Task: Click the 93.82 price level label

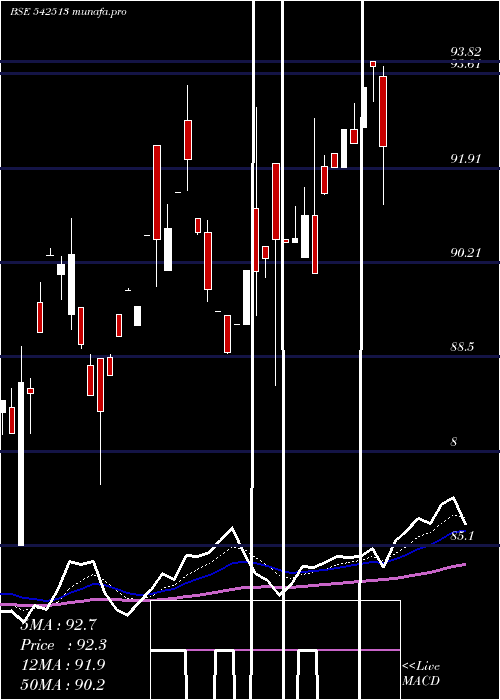Action: (x=466, y=52)
